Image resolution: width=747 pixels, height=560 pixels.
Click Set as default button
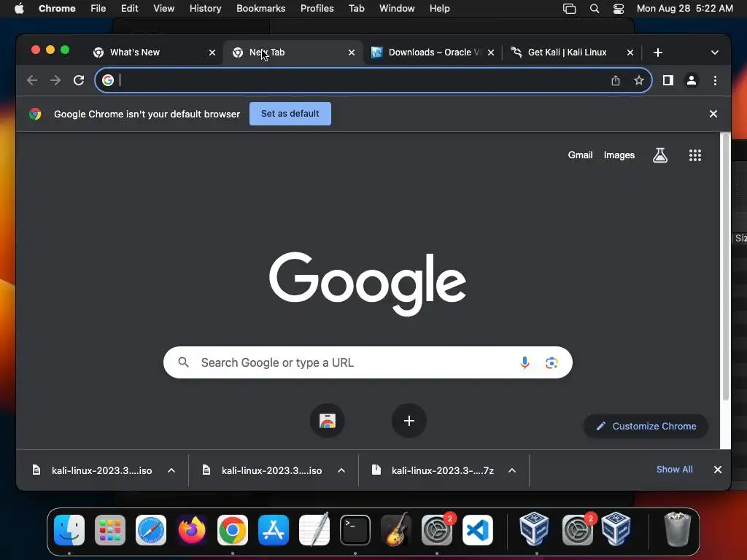[x=290, y=114]
